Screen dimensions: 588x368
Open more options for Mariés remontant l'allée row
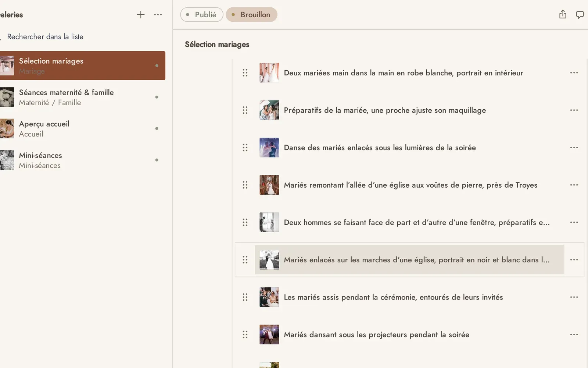574,185
